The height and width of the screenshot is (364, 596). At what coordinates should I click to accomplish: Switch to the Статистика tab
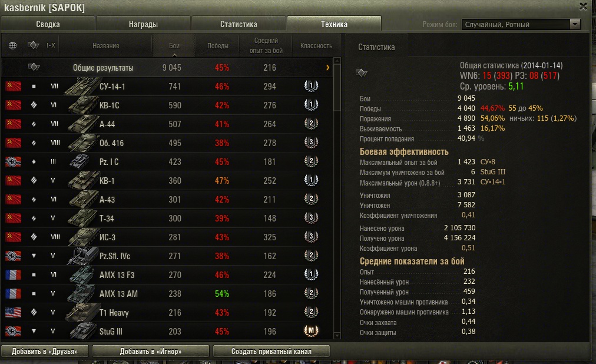[239, 24]
